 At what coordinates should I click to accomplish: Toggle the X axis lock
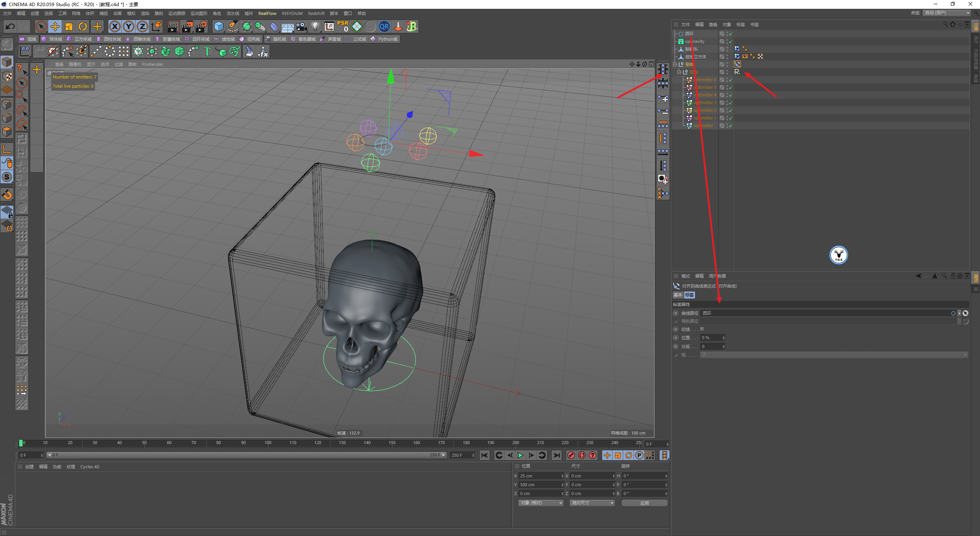click(114, 26)
